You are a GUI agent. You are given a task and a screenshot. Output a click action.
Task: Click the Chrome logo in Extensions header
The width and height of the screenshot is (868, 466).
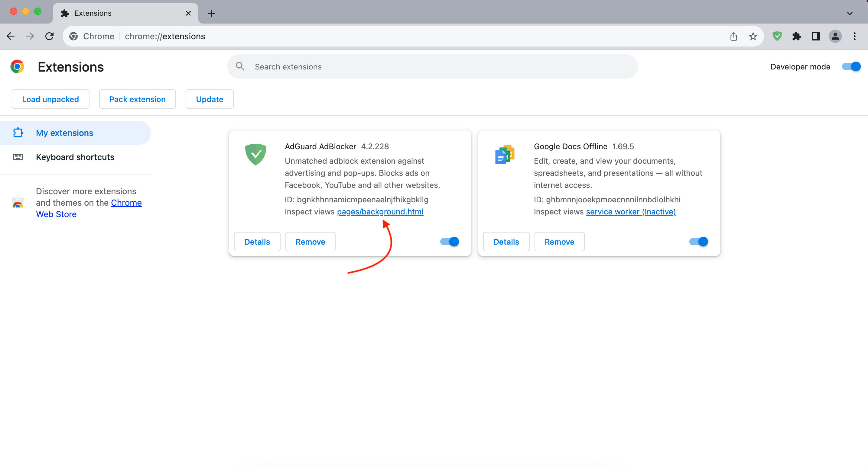coord(17,66)
